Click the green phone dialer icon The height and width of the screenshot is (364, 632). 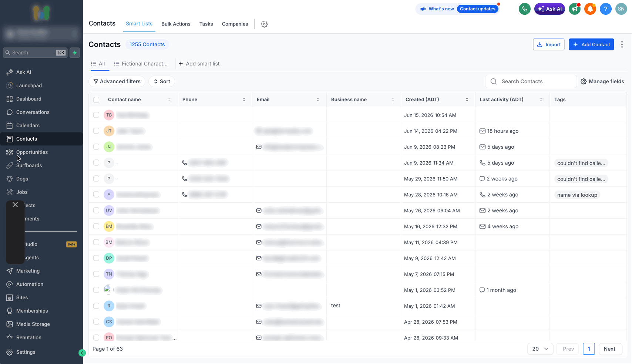point(524,9)
